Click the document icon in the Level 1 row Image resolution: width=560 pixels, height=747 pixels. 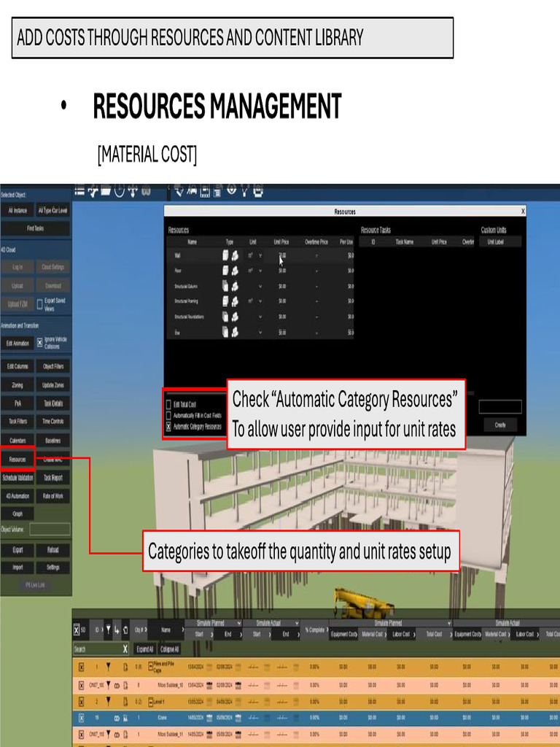(125, 701)
